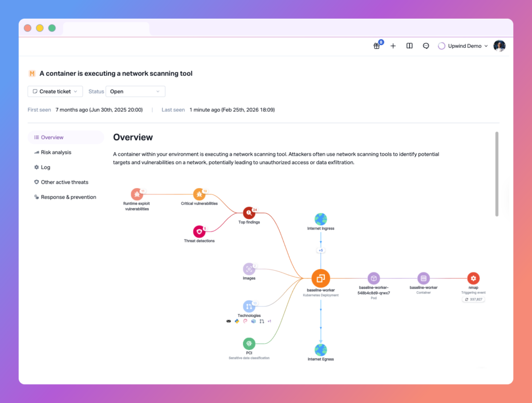Viewport: 532px width, 403px height.
Task: Go to Other active threats
Action: pyautogui.click(x=64, y=182)
